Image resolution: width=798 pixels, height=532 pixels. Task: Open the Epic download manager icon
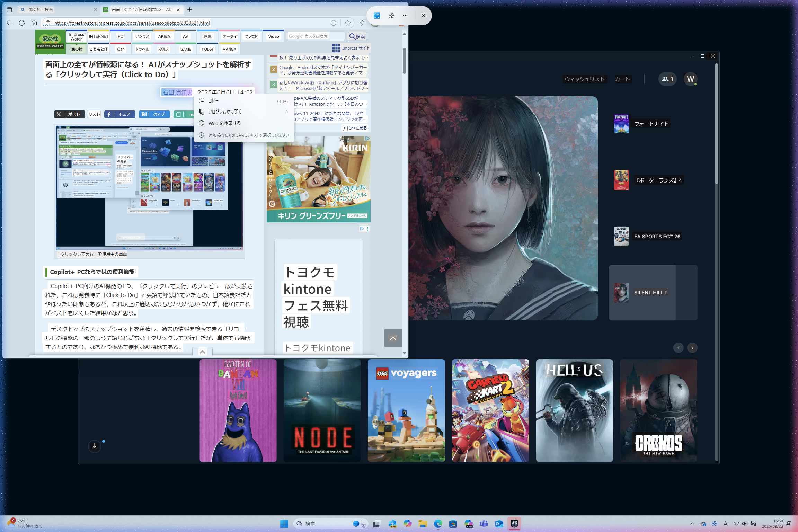pyautogui.click(x=94, y=446)
